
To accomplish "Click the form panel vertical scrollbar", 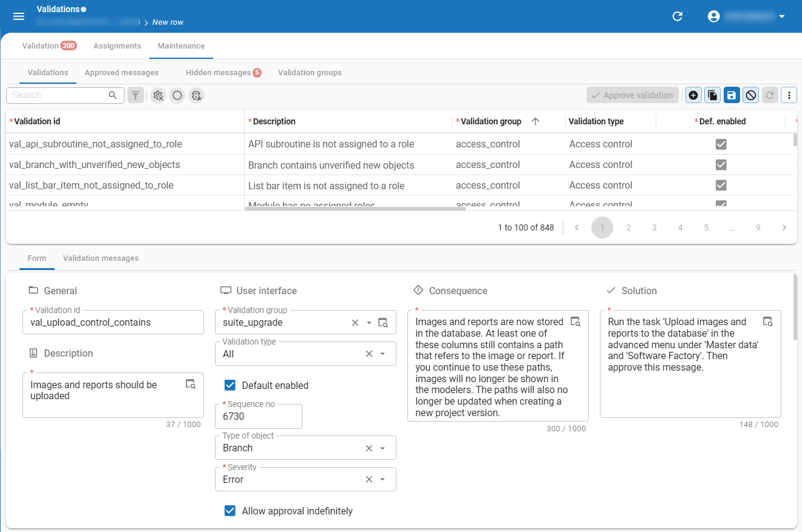I will point(795,306).
